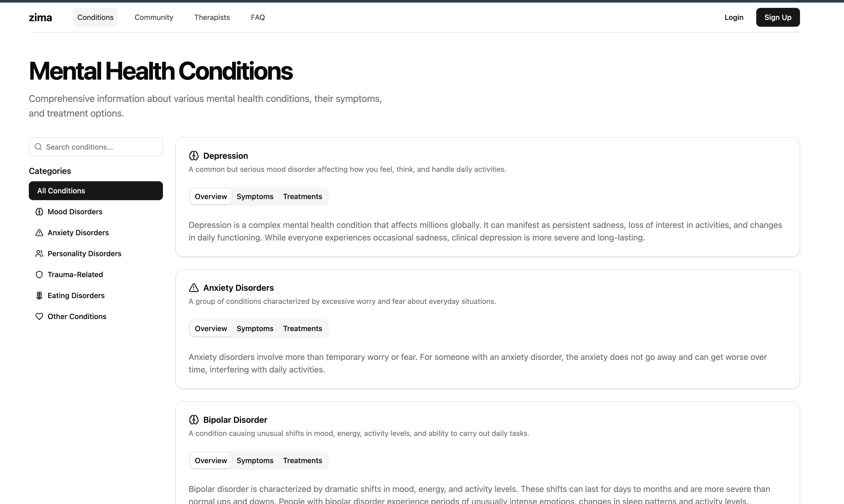The height and width of the screenshot is (504, 844).
Task: Select the All Conditions category
Action: click(96, 191)
